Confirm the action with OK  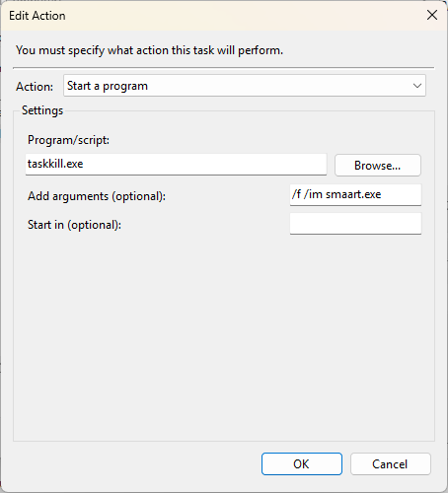pos(302,463)
